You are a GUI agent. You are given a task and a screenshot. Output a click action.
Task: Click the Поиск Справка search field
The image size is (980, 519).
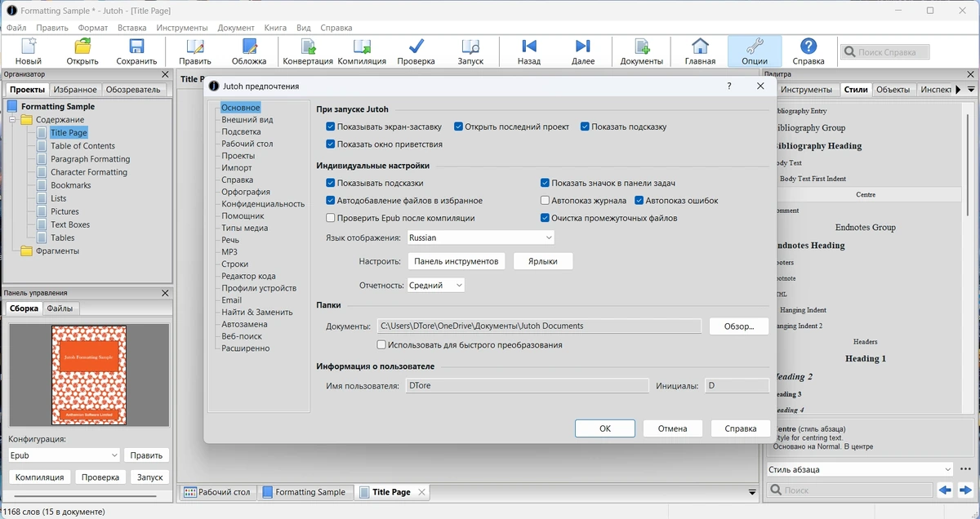coord(885,52)
